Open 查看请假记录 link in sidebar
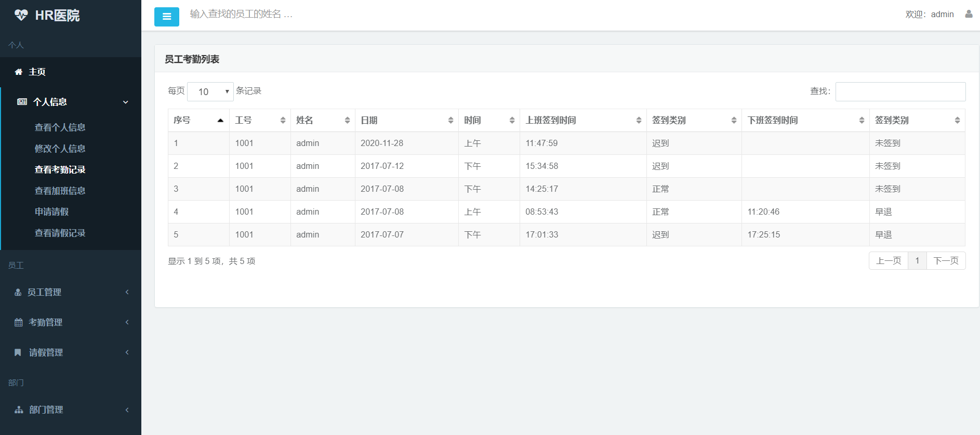980x435 pixels. (x=60, y=233)
